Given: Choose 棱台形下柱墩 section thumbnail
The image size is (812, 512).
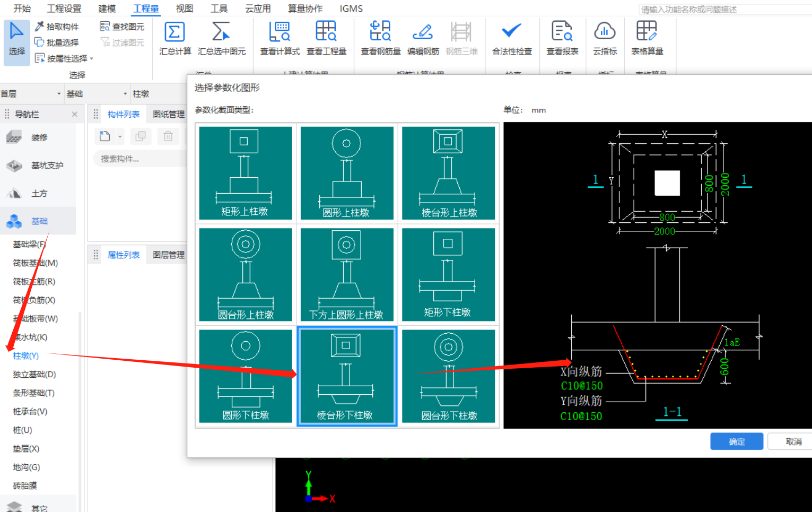Looking at the screenshot, I should (347, 376).
